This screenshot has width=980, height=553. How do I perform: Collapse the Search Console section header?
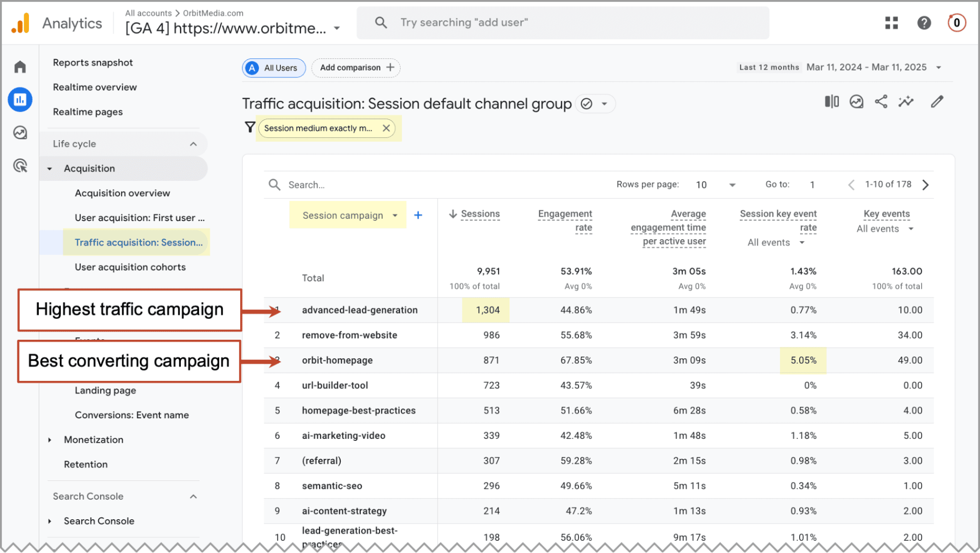click(x=193, y=497)
